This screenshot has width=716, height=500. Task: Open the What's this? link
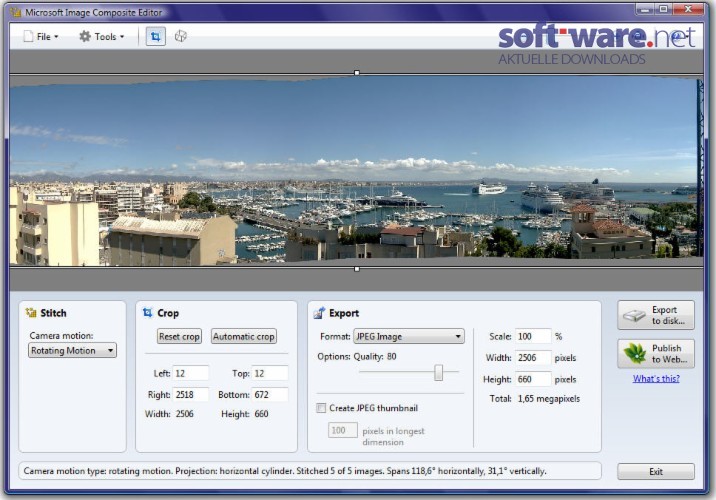(656, 379)
